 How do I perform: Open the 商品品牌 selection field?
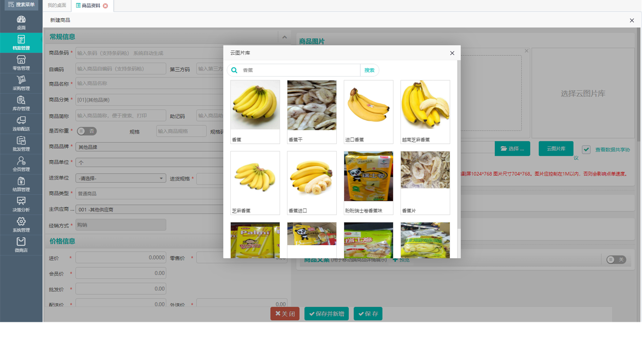149,147
